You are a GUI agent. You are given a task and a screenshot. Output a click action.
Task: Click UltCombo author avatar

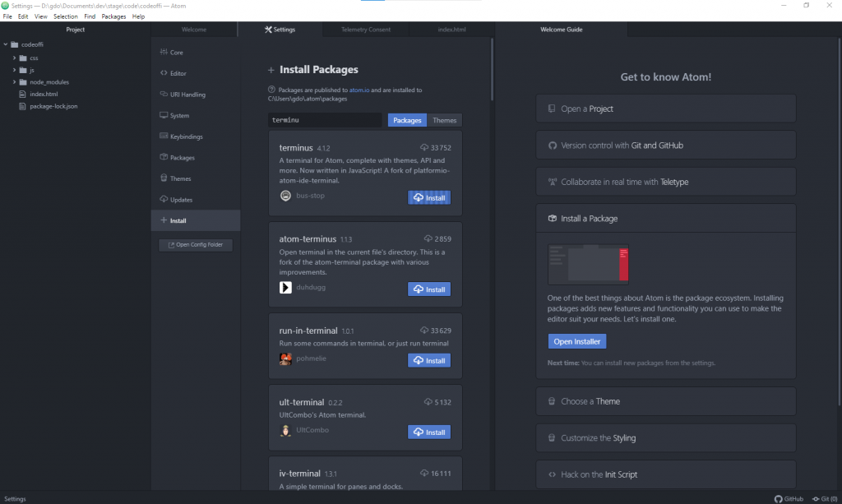tap(285, 430)
